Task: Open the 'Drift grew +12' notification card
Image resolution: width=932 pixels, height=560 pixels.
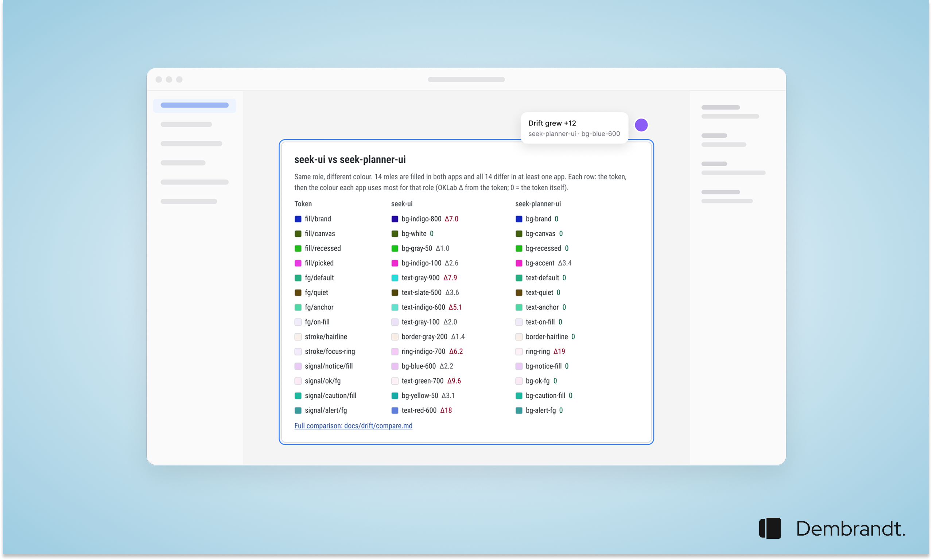Action: pyautogui.click(x=574, y=128)
